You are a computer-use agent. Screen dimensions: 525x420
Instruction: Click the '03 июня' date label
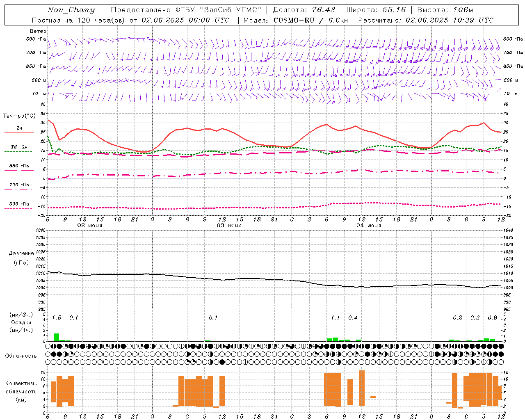click(x=229, y=226)
